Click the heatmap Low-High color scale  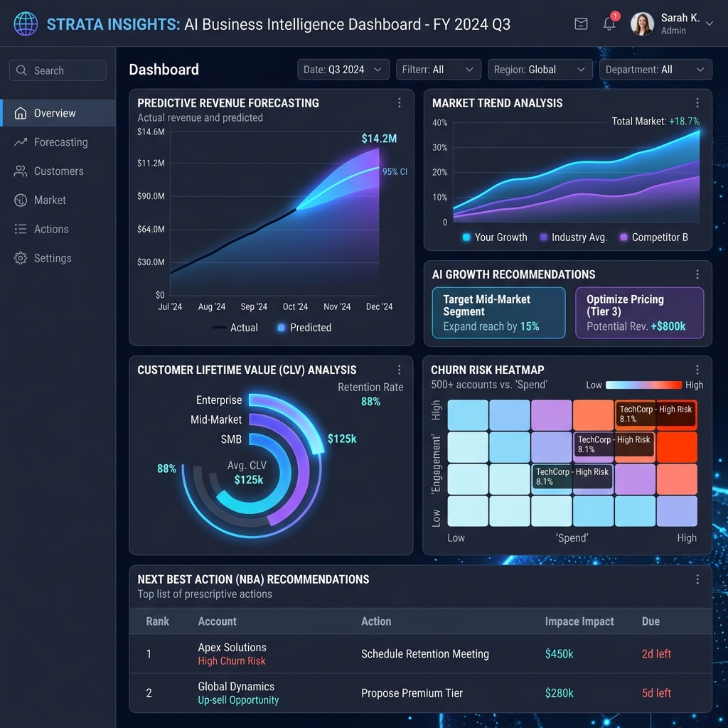pos(643,385)
